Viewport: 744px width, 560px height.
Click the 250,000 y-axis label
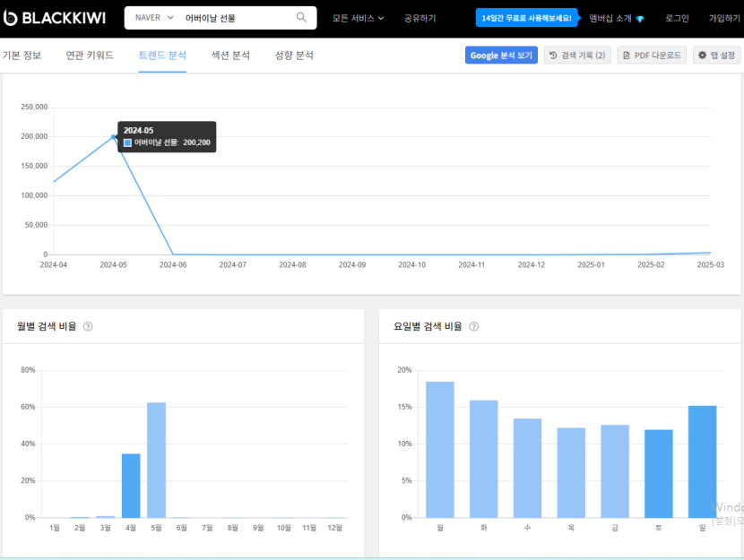[x=34, y=108]
